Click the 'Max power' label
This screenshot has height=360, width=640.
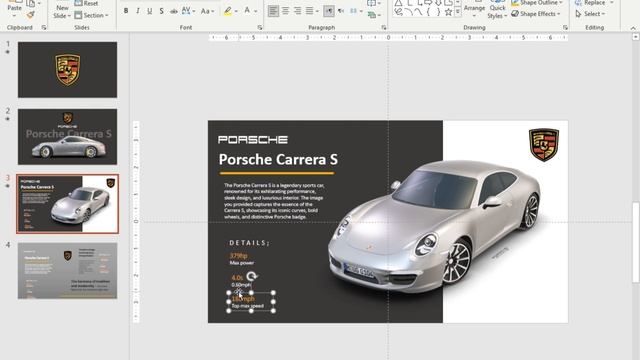[242, 263]
